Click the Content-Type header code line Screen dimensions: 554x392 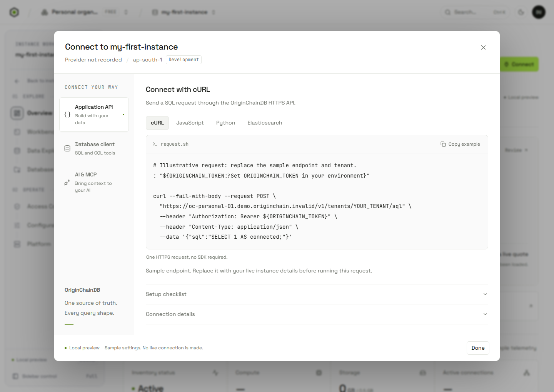coord(229,227)
